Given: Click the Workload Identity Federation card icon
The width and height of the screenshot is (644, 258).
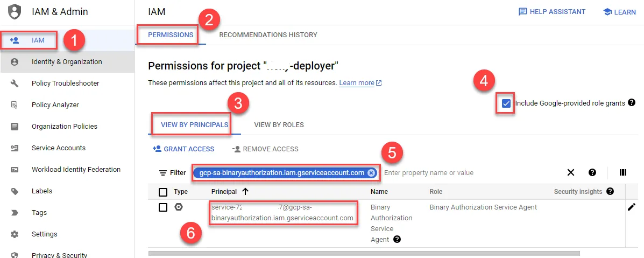Looking at the screenshot, I should [15, 170].
